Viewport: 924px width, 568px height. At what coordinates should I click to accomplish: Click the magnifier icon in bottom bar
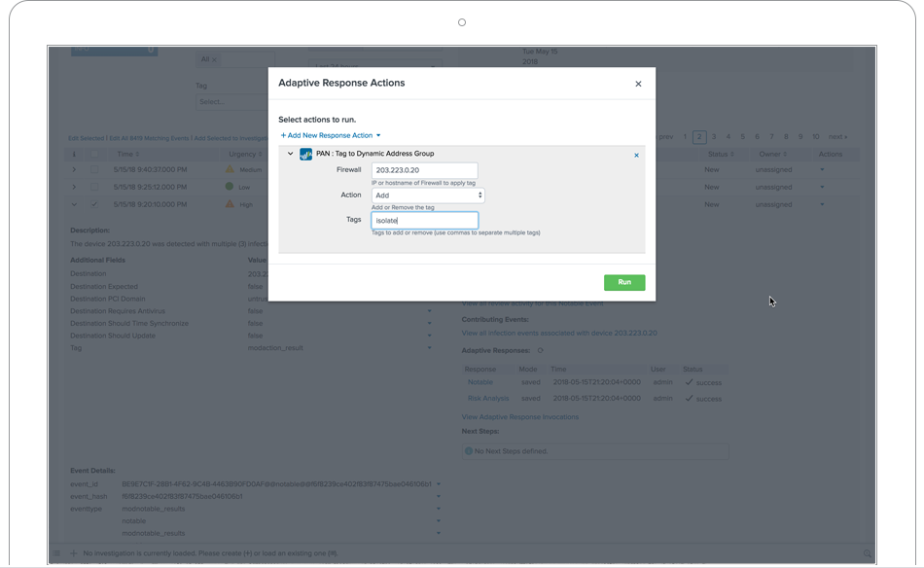click(x=867, y=553)
